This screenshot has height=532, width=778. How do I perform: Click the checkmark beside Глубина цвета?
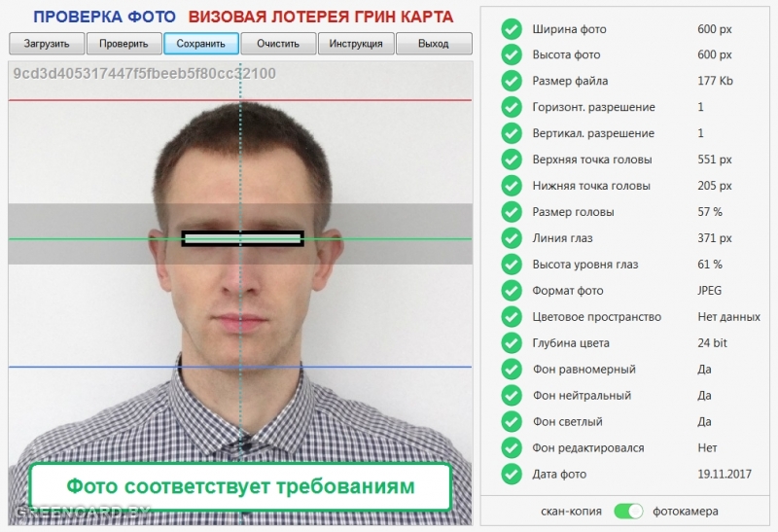click(512, 343)
